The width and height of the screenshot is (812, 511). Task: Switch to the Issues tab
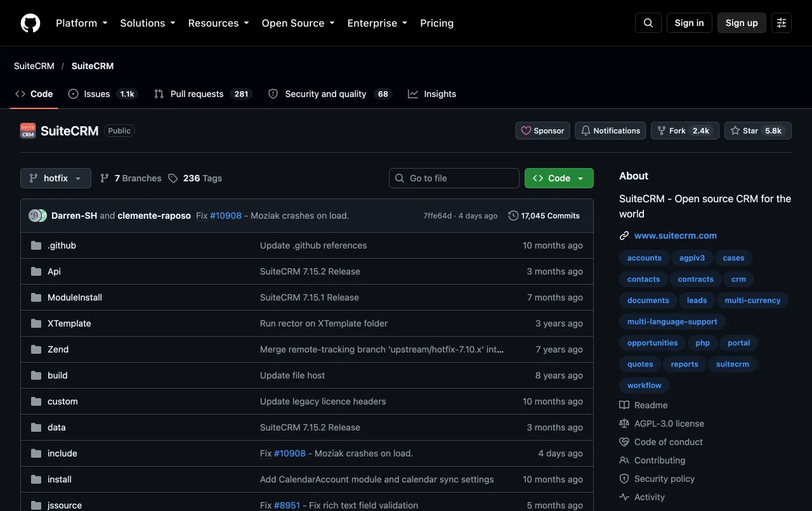[102, 94]
